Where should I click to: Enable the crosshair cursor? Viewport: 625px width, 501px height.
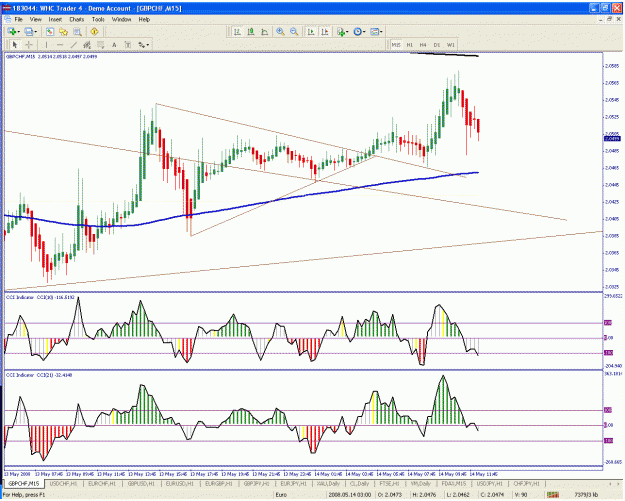29,45
